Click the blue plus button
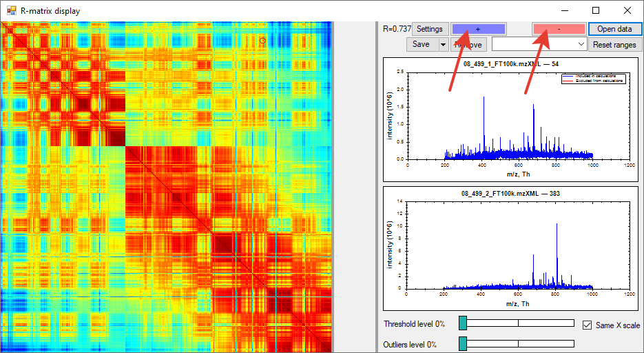Viewport: 644px width, 353px height. [479, 29]
